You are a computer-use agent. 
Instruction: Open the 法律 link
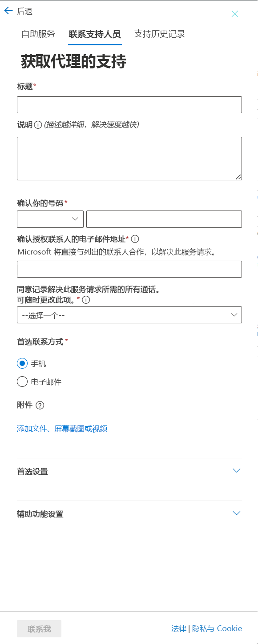(178, 628)
